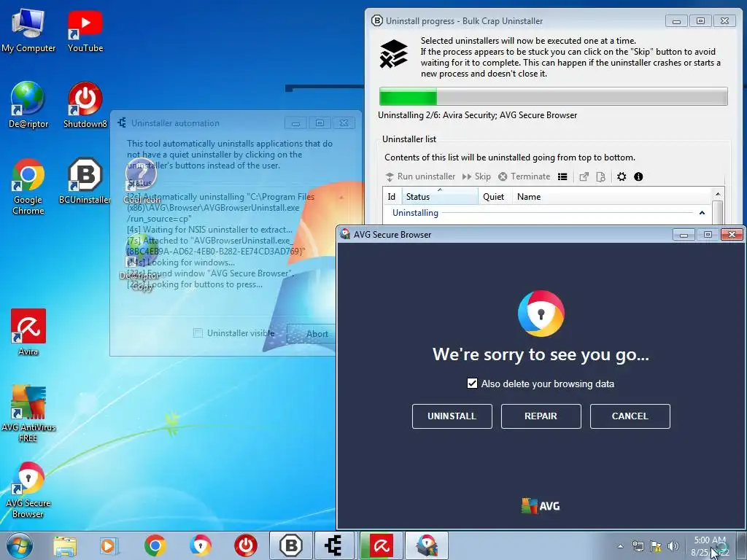This screenshot has width=747, height=560.
Task: Select the De@riptor globe desktop shortcut
Action: click(x=28, y=106)
